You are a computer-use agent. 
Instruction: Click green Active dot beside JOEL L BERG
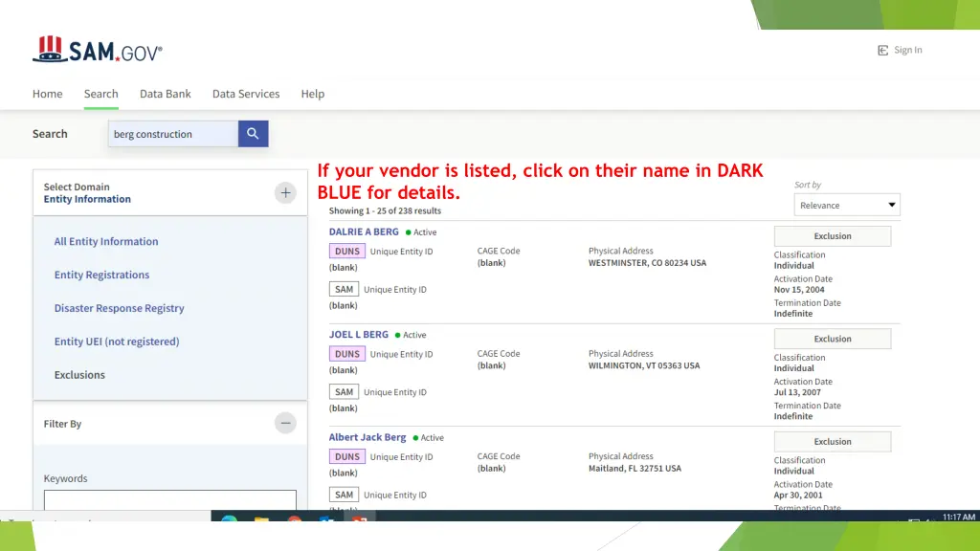point(397,336)
